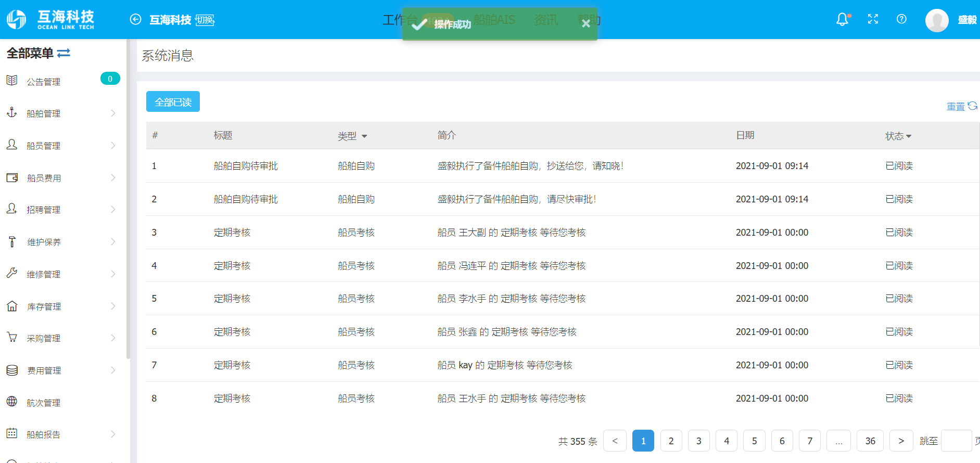The width and height of the screenshot is (980, 463).
Task: Click the 共 355 条 total count
Action: tap(578, 441)
